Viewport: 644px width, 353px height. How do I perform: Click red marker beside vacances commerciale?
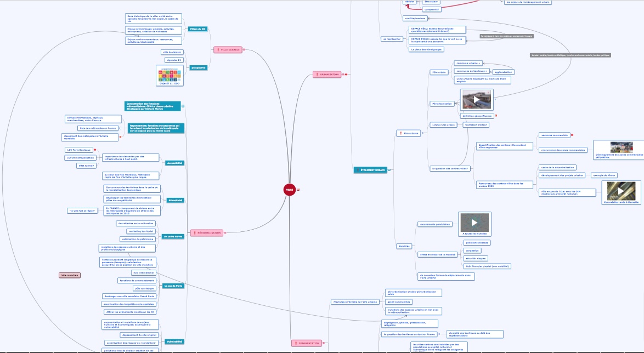(x=572, y=135)
